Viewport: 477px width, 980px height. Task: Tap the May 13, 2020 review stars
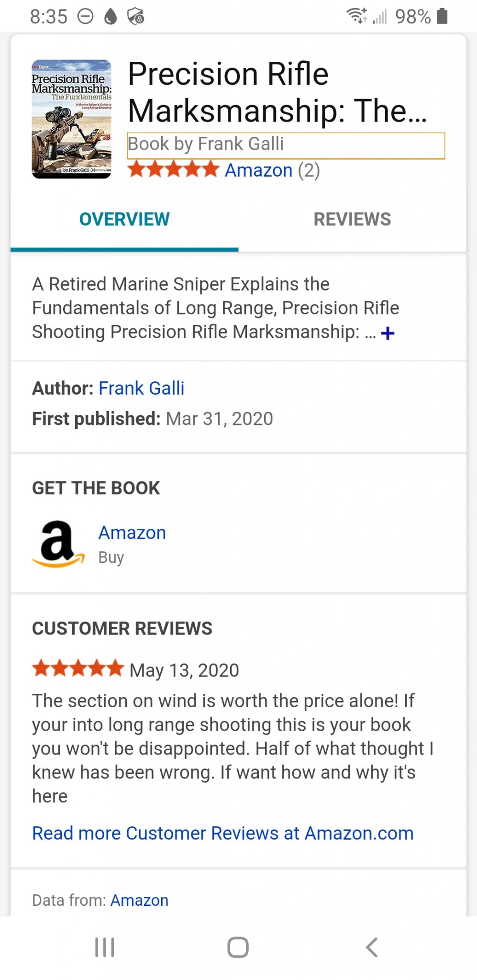pos(78,668)
